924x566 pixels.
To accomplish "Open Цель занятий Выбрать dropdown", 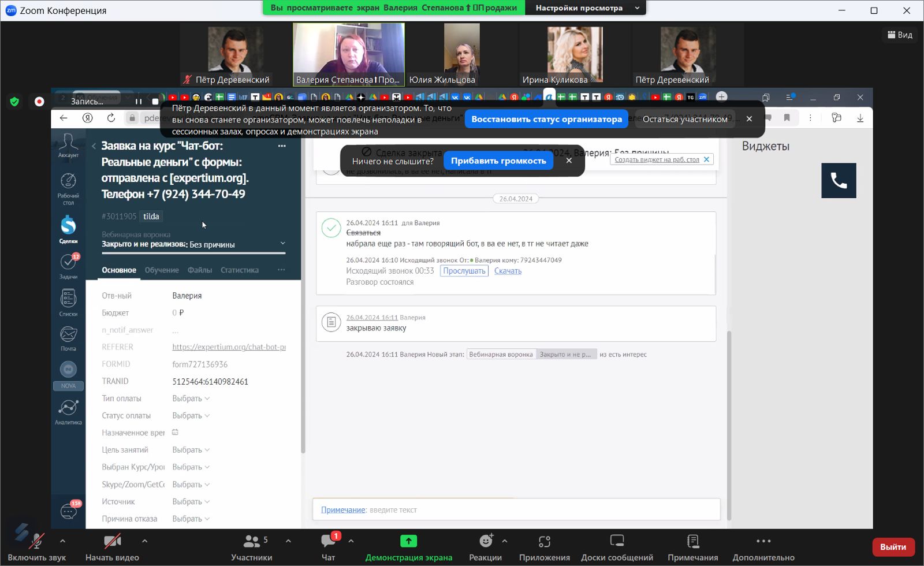I will [191, 450].
